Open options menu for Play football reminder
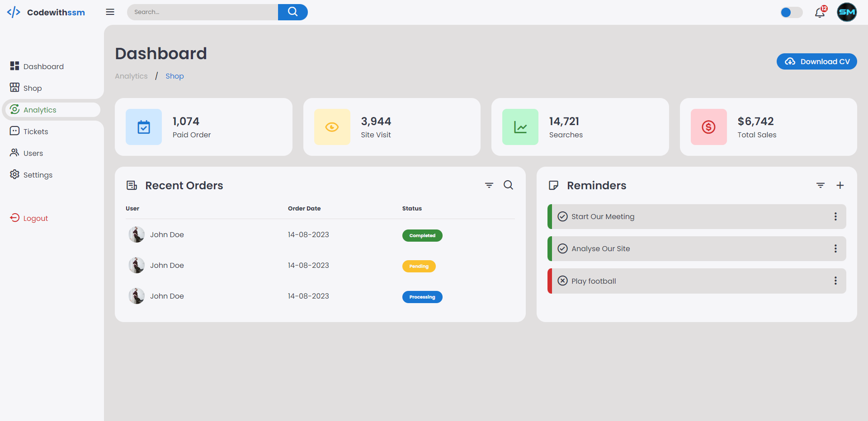Screen dimensions: 868x421 (x=835, y=281)
